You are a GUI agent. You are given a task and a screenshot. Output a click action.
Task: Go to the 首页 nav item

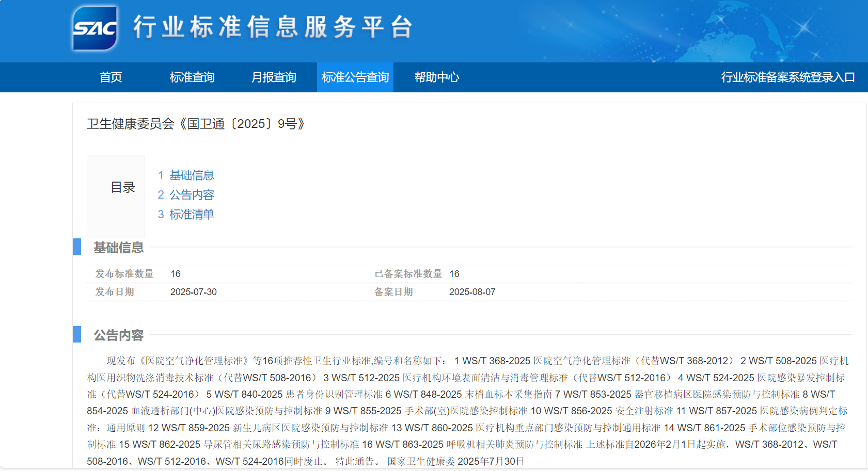(111, 77)
